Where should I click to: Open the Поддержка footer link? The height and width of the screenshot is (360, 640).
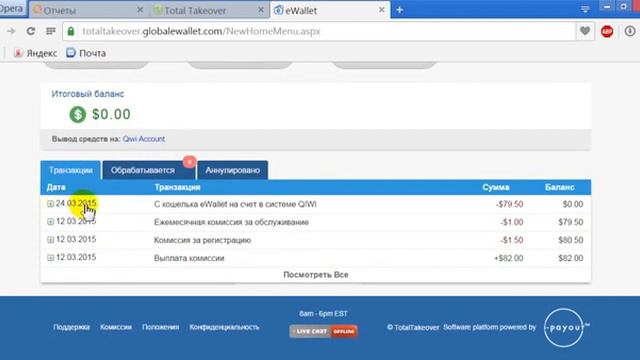pos(71,327)
